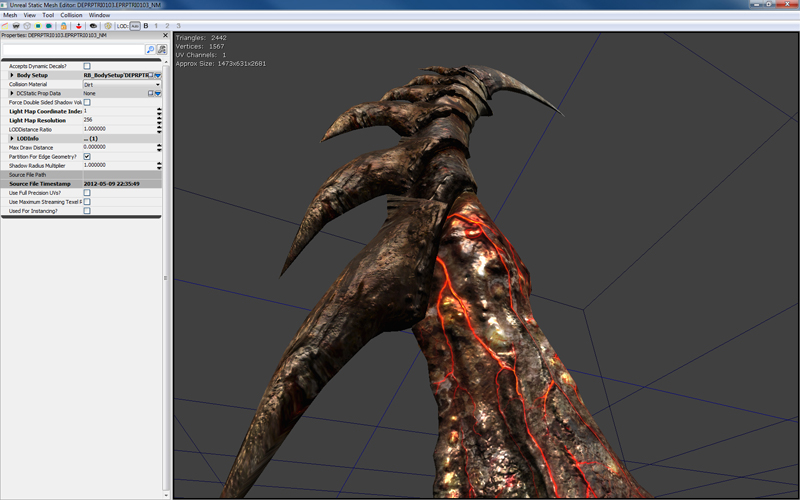This screenshot has width=800, height=500.
Task: Click the Approx Size stat text
Action: (220, 64)
